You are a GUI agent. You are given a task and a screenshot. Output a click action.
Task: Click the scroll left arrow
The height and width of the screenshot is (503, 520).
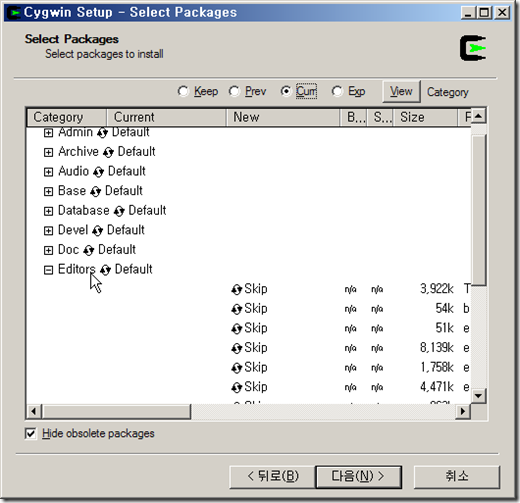34,411
